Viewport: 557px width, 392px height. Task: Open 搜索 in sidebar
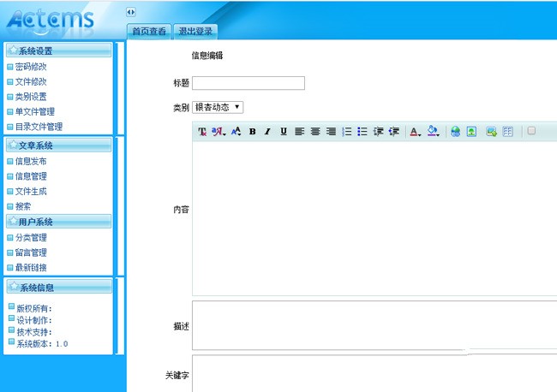[x=23, y=206]
